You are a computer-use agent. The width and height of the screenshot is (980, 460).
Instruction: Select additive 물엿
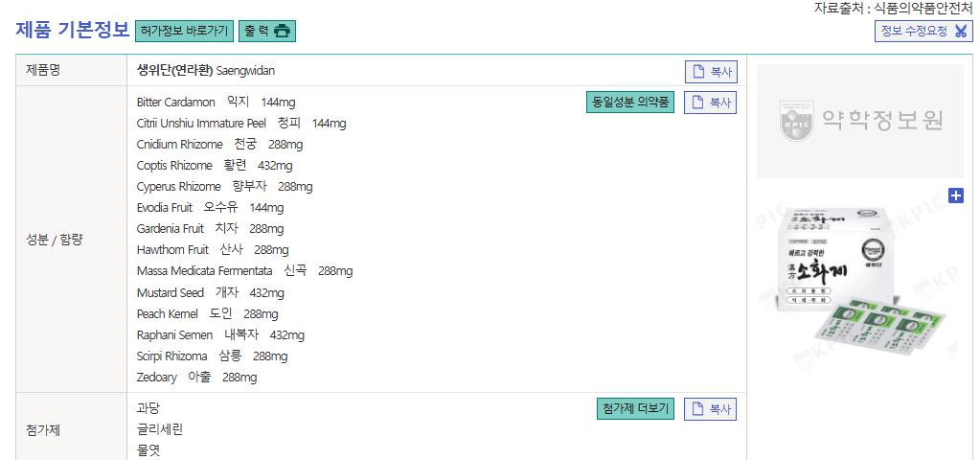[148, 450]
